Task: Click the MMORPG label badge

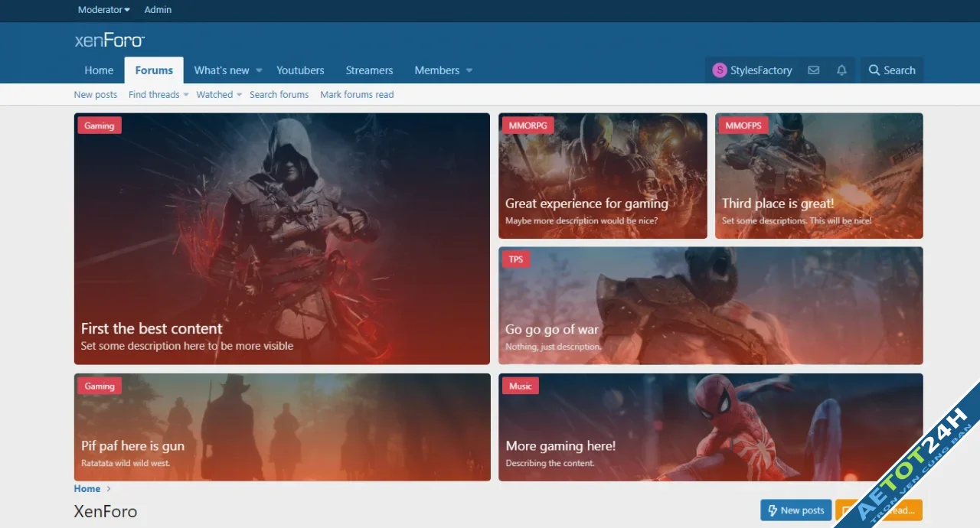Action: [x=528, y=125]
